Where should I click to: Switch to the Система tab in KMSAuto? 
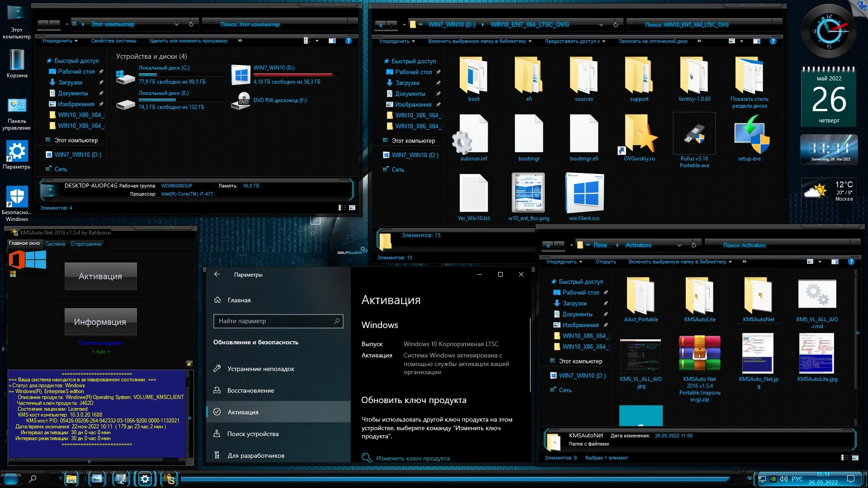tap(55, 244)
